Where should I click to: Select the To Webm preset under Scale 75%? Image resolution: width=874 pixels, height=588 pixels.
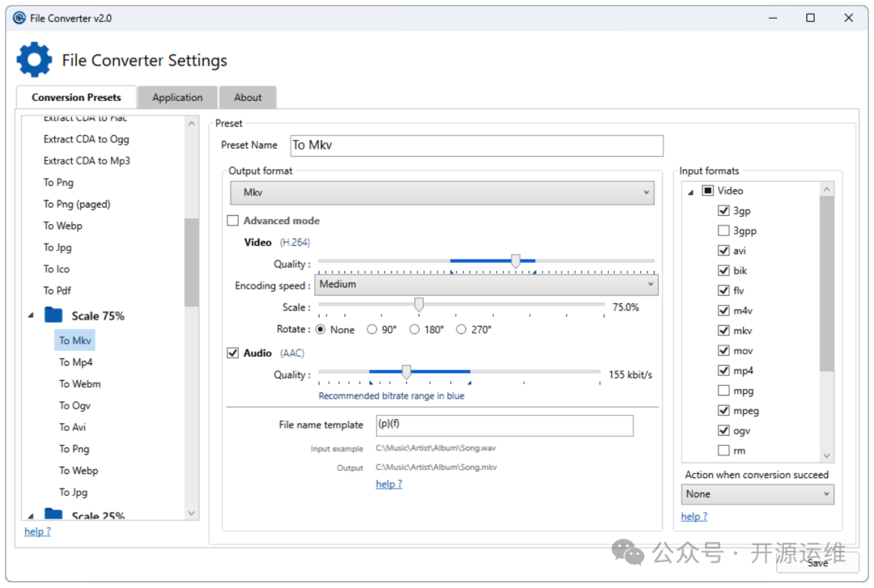79,384
